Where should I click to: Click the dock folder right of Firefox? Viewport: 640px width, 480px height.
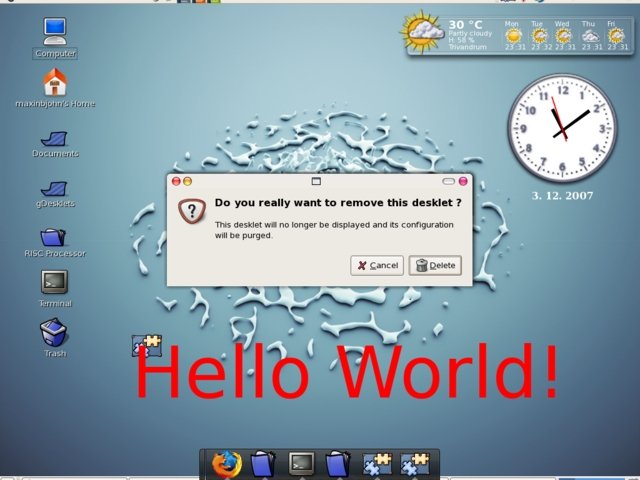tap(263, 464)
